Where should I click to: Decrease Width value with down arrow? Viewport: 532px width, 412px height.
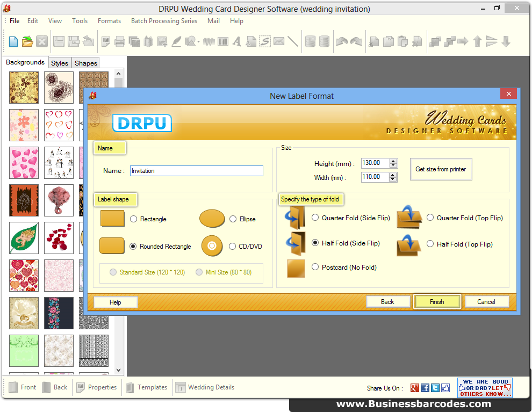pos(393,179)
